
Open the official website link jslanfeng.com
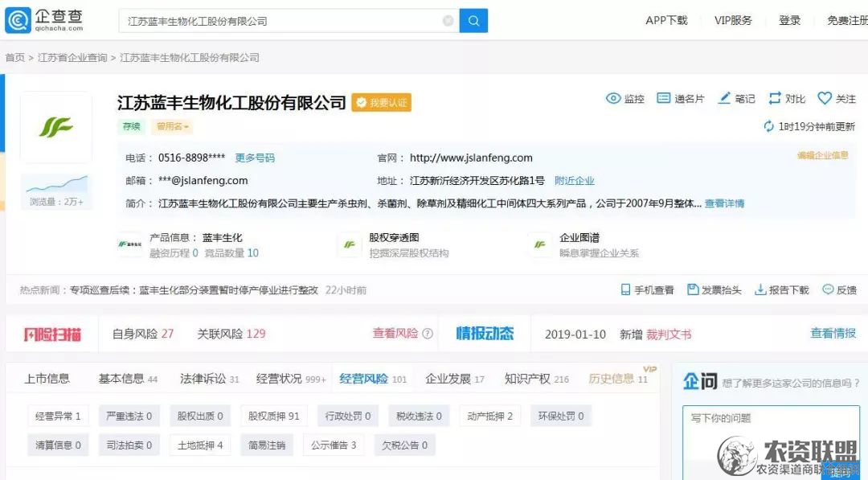[x=471, y=158]
